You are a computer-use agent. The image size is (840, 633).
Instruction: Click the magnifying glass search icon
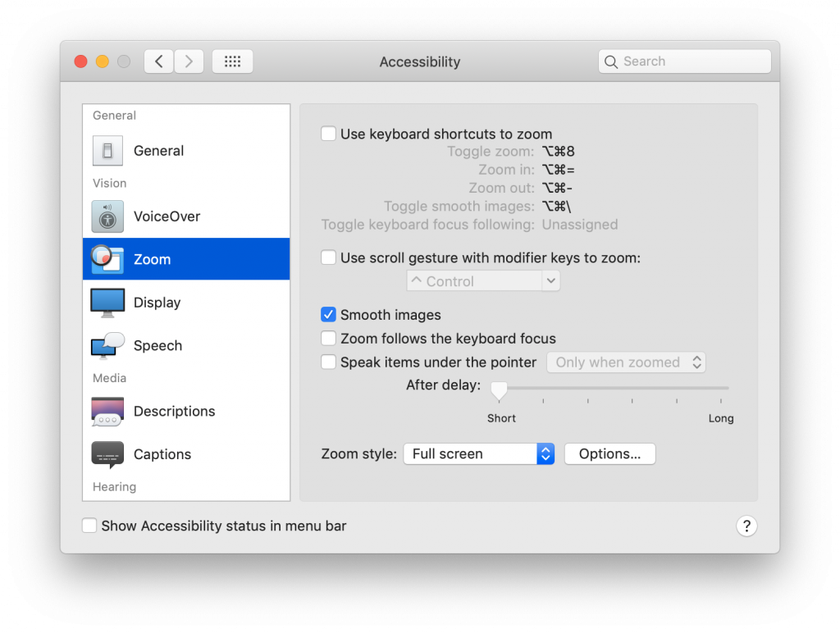tap(610, 61)
